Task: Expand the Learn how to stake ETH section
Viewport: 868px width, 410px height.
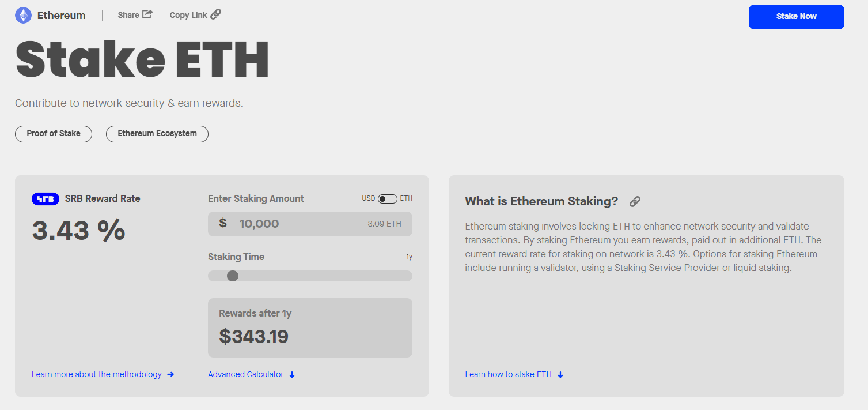Action: 510,374
